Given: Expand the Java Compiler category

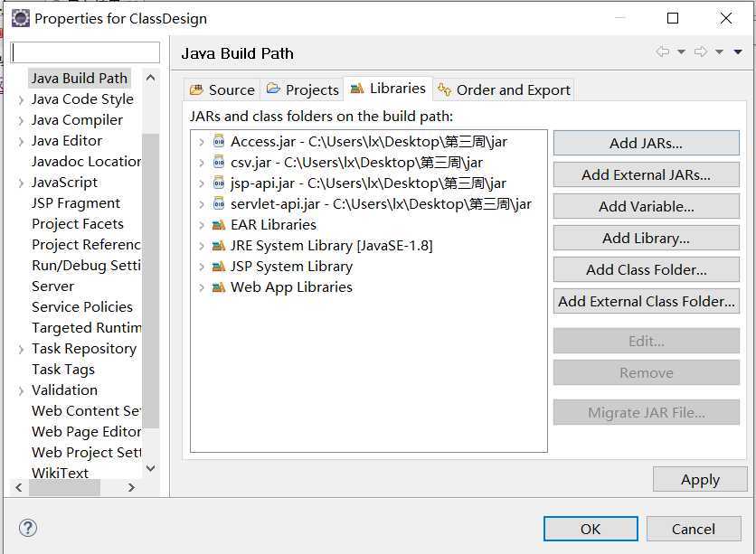Looking at the screenshot, I should [21, 120].
